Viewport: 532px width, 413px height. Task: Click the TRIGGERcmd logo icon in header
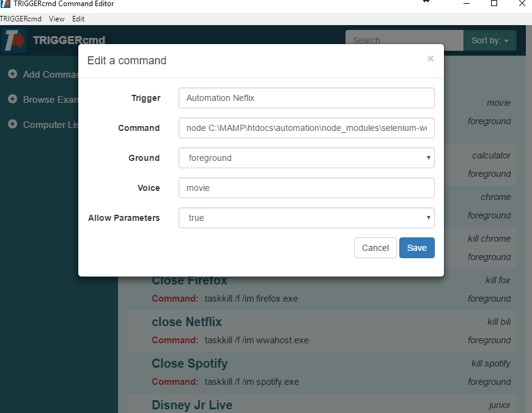click(x=14, y=40)
